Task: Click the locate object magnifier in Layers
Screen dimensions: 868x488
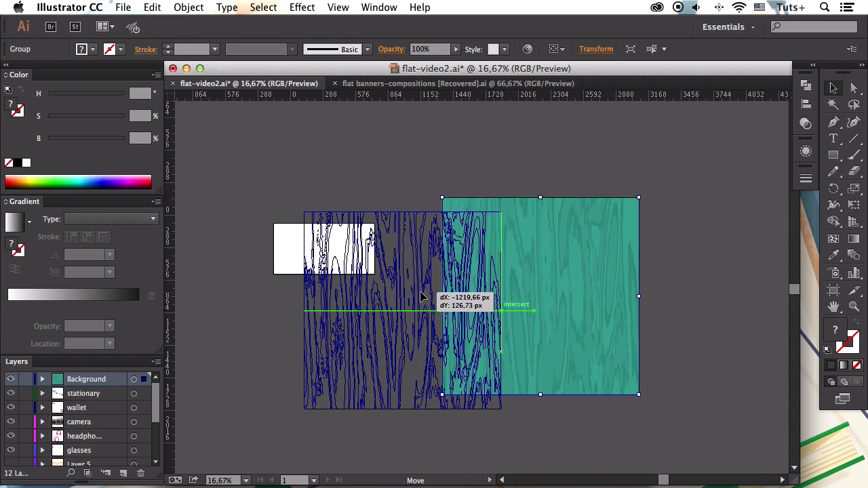Action: 71,473
